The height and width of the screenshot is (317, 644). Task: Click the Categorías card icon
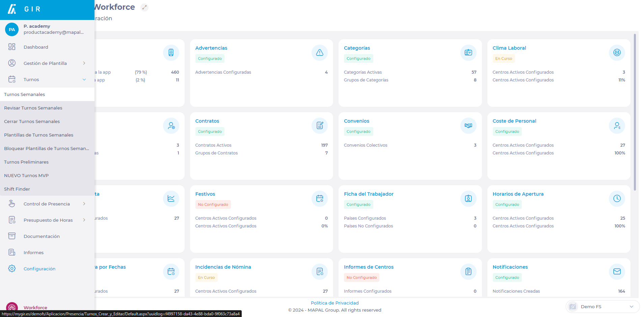468,53
